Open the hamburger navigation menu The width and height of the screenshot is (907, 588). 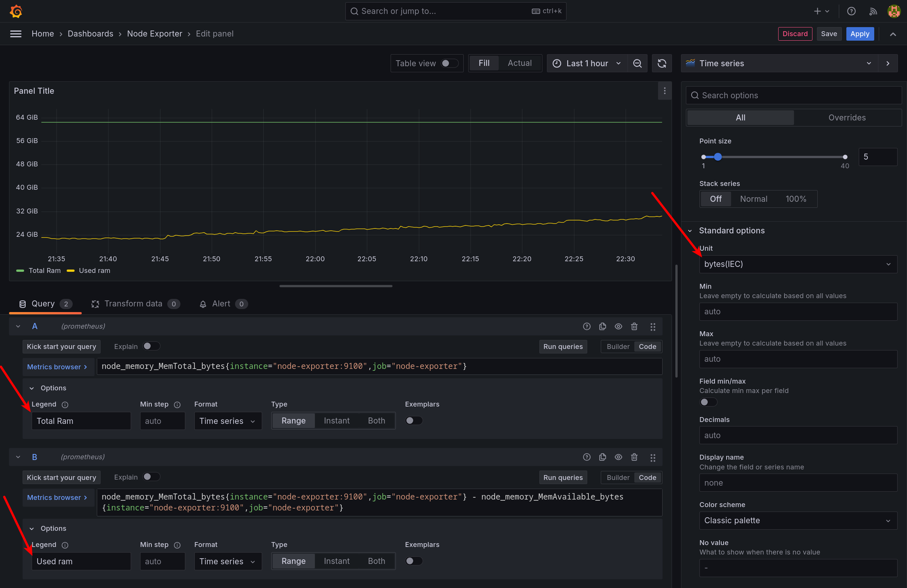(x=15, y=34)
